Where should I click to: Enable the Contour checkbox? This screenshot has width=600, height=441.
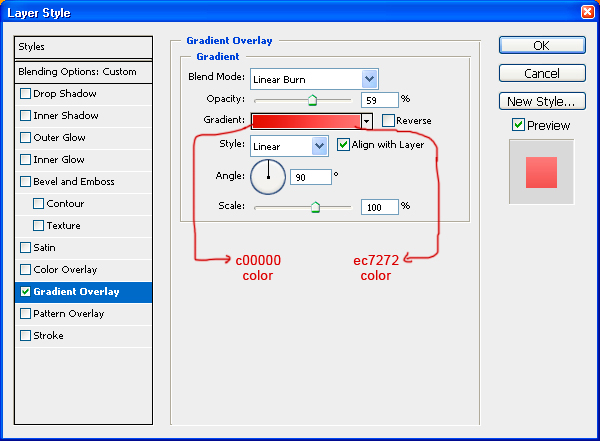click(38, 203)
